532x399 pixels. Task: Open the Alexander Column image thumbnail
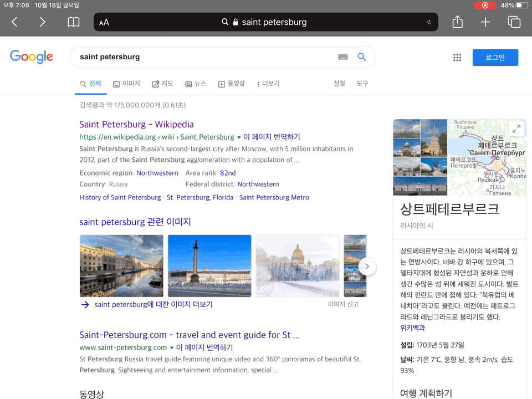click(209, 266)
